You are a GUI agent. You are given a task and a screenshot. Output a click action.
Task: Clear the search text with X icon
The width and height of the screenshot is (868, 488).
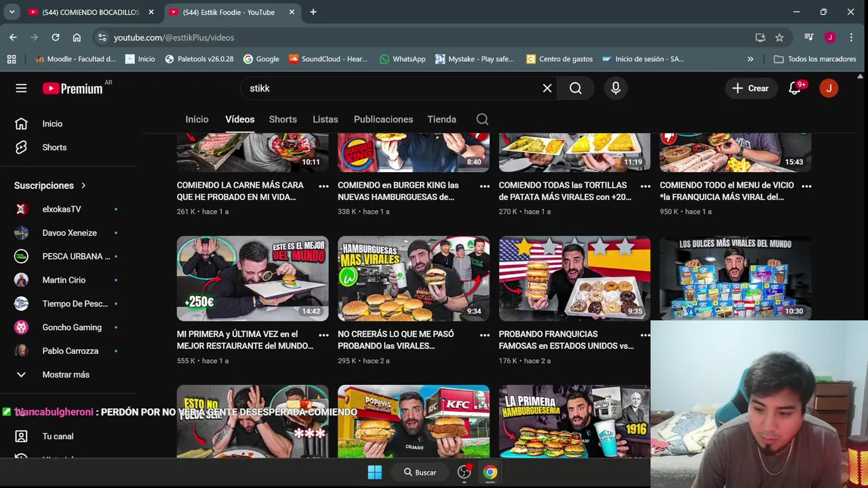coord(547,88)
